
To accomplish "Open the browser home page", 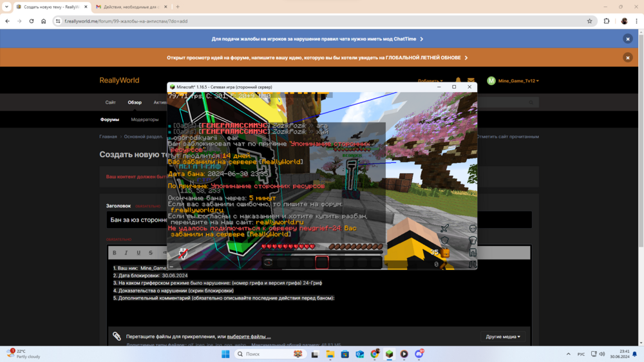I will click(x=44, y=21).
